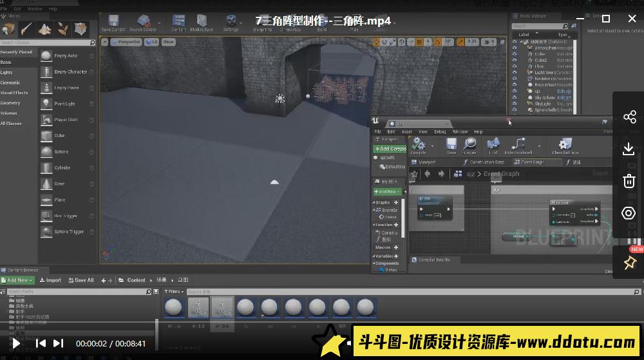
Task: Toggle visibility eye for Atmospheric Fog row
Action: point(515,48)
